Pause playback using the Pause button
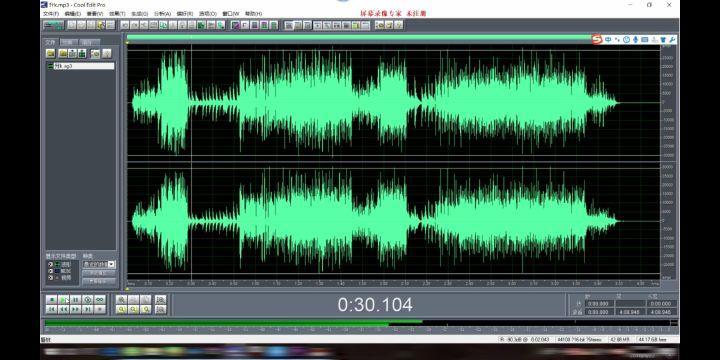720x360 pixels. tap(76, 300)
